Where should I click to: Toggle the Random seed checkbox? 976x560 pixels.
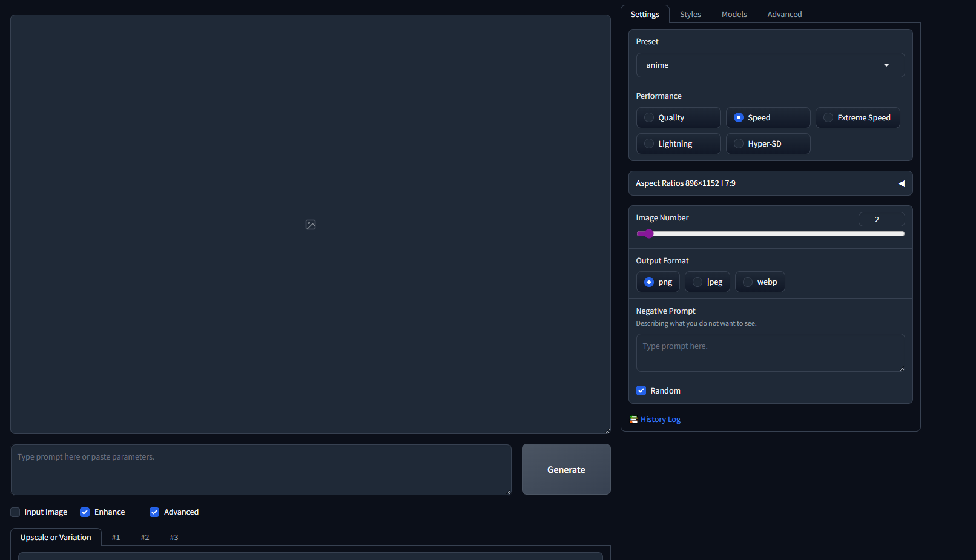pos(641,391)
